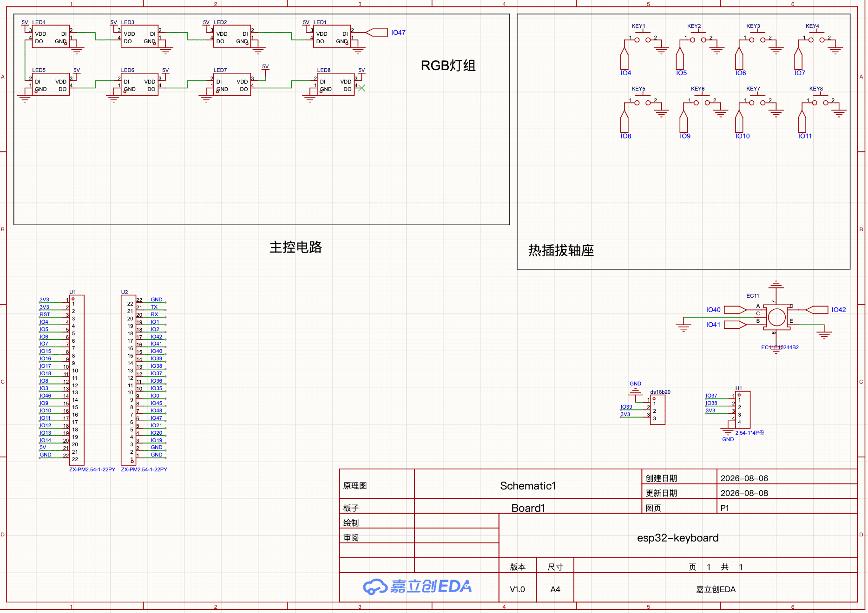Click the IO0 net label on U2
Image resolution: width=868 pixels, height=613 pixels.
point(155,396)
